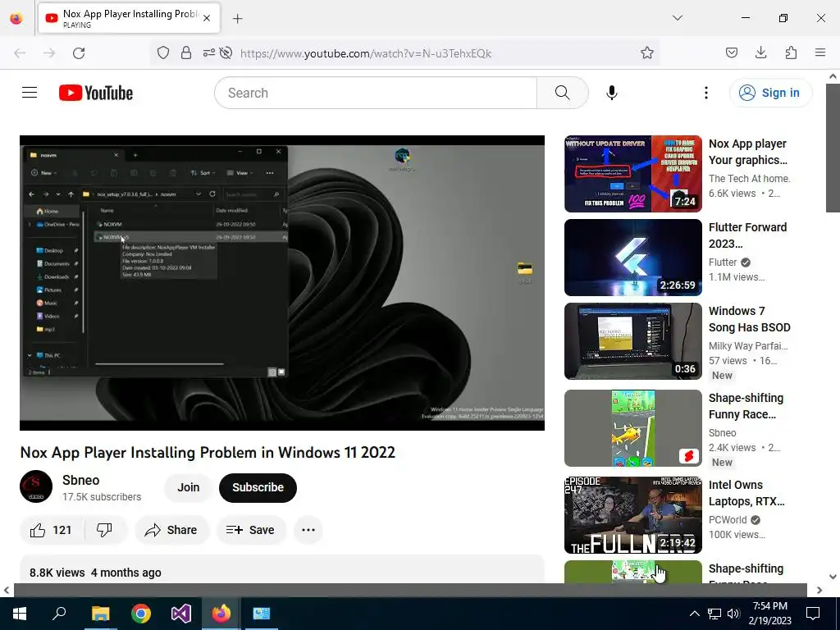The image size is (840, 630).
Task: Open the 'Flutter Forward 2023…' video title
Action: 748,235
